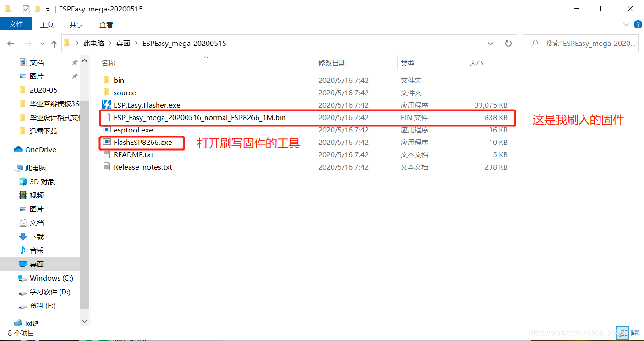This screenshot has height=341, width=644.
Task: Click the 视频 film icon in sidebar
Action: click(23, 195)
